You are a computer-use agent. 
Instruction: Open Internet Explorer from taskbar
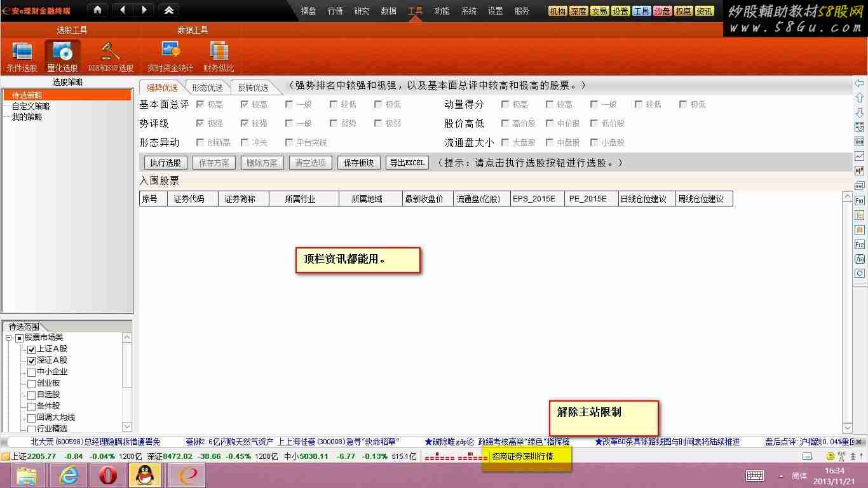(x=68, y=475)
